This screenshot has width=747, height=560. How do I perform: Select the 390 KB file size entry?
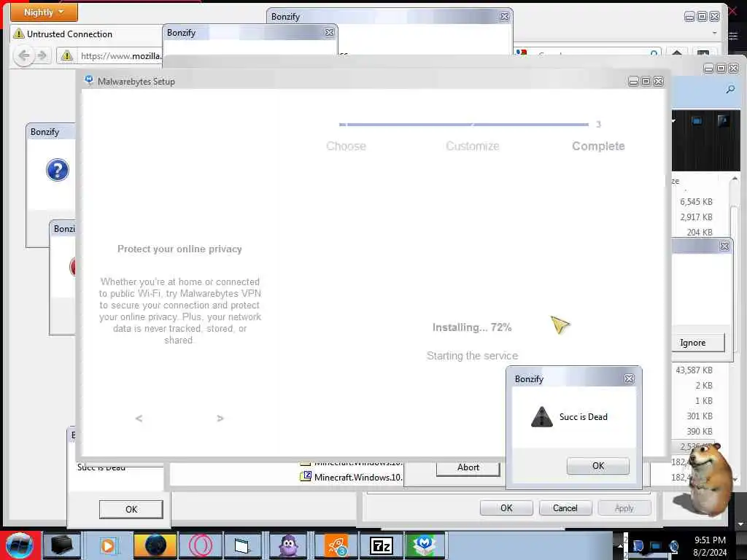click(x=700, y=432)
